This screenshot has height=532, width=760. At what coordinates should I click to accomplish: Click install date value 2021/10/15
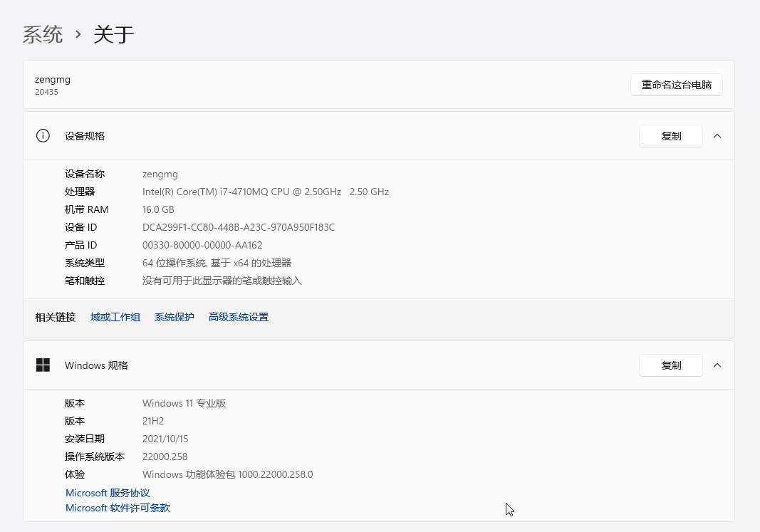[x=165, y=439]
